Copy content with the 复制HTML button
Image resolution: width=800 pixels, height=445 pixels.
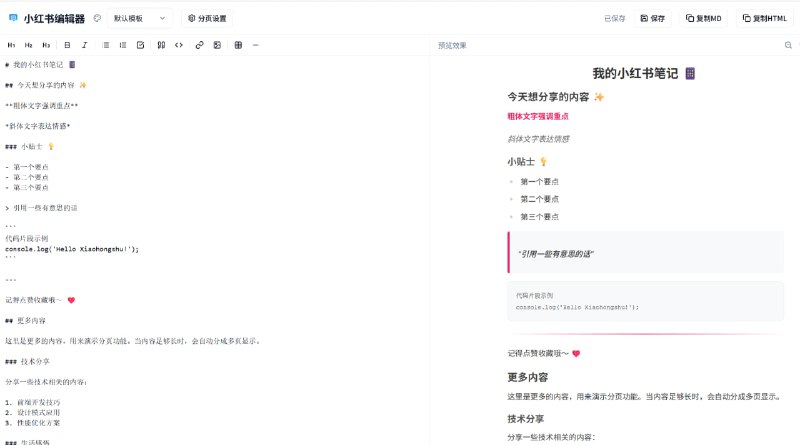(764, 18)
